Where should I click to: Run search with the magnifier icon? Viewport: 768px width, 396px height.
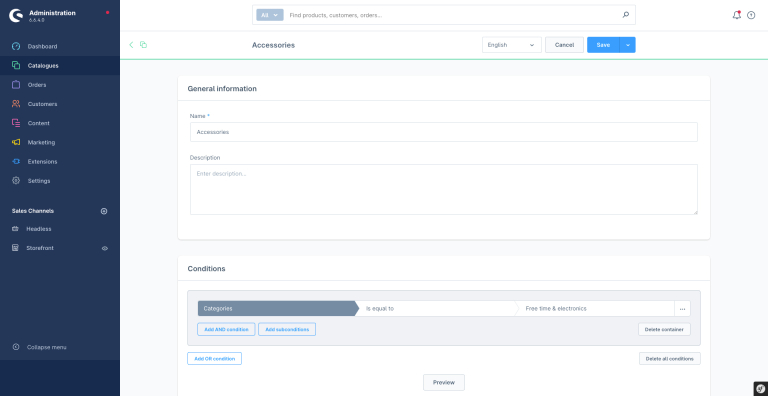(625, 15)
